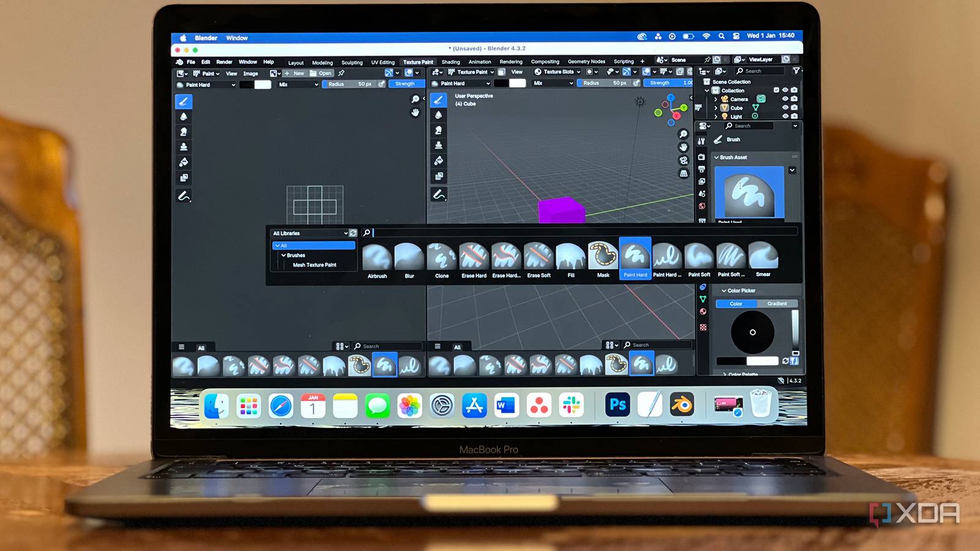Choose the Mask brush in popup

click(x=603, y=257)
